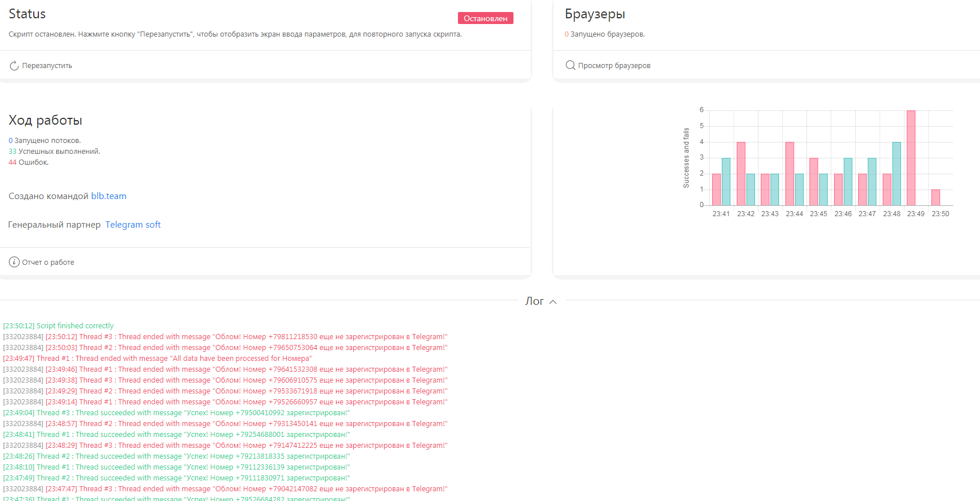The image size is (980, 501).
Task: Click the Лог section heading
Action: pyautogui.click(x=534, y=301)
